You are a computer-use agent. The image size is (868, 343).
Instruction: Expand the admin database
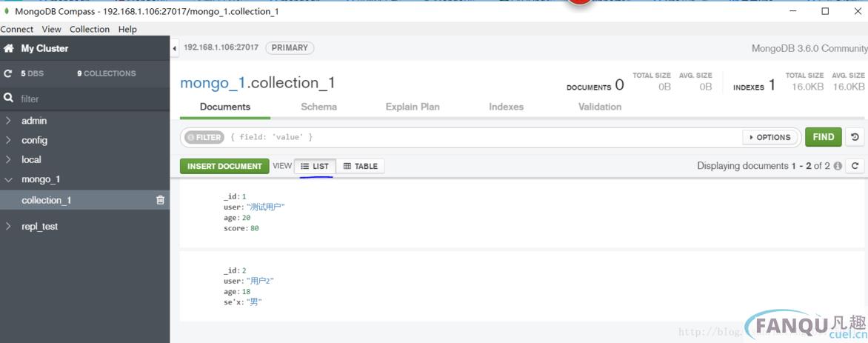[x=8, y=121]
